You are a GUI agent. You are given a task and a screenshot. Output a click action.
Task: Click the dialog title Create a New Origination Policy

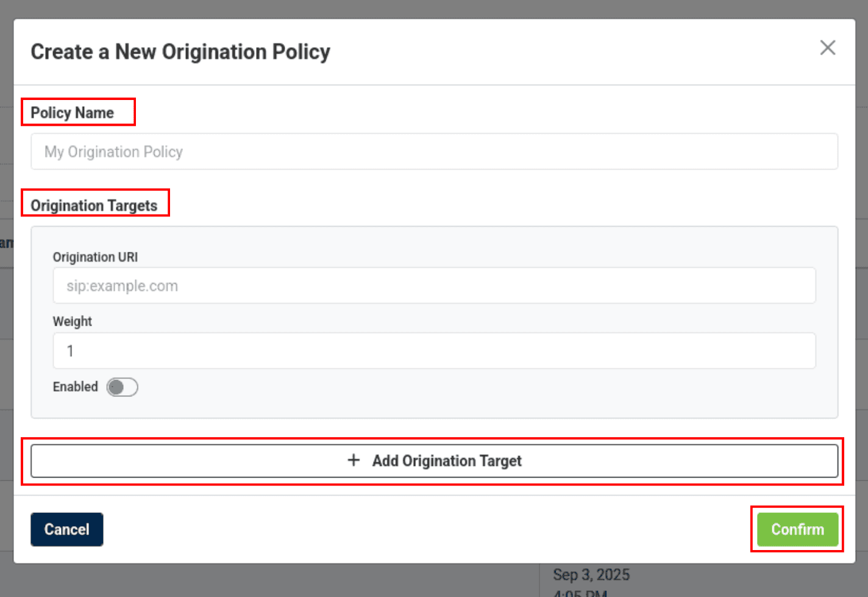click(180, 52)
